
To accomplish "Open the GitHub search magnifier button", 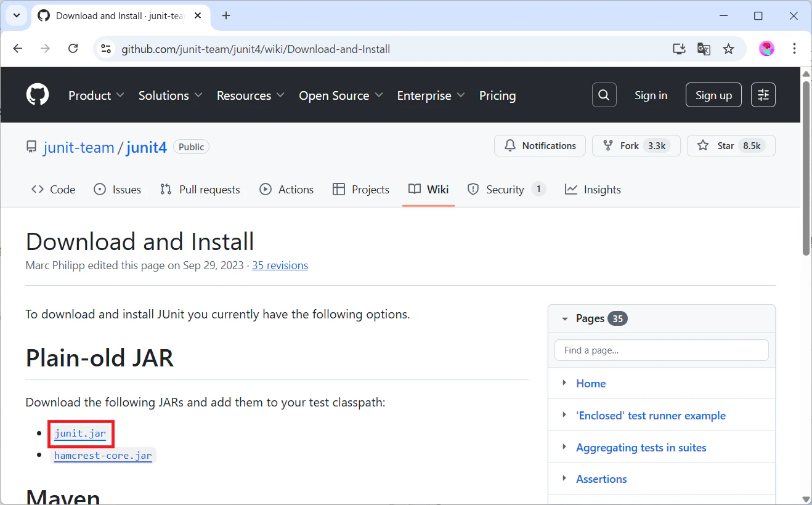I will tap(604, 95).
